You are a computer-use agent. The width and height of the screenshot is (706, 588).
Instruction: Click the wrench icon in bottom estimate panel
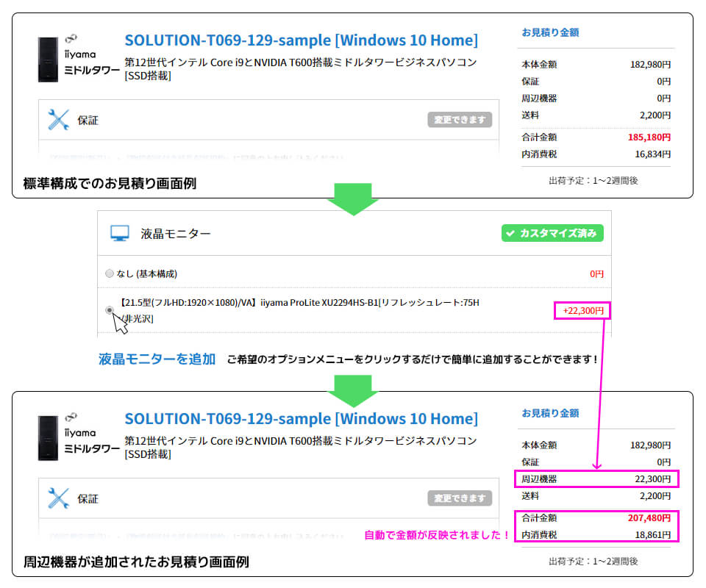59,498
